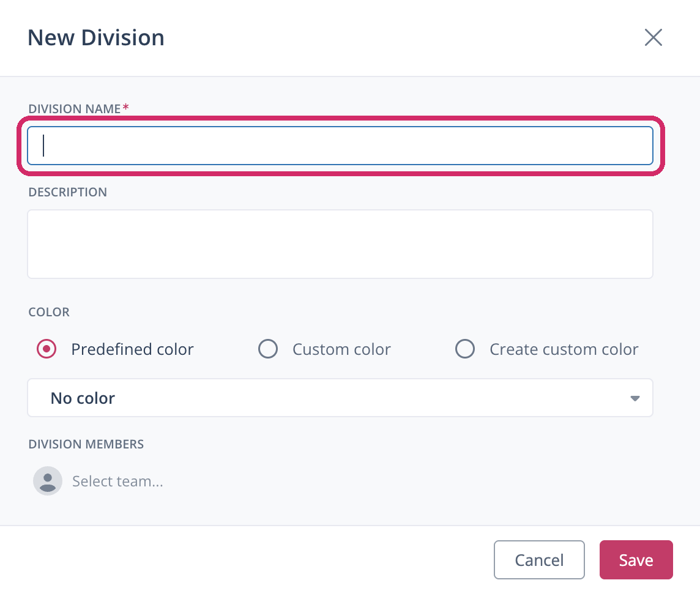Viewport: 700px width, 591px height.
Task: Cancel the new division
Action: [x=539, y=560]
